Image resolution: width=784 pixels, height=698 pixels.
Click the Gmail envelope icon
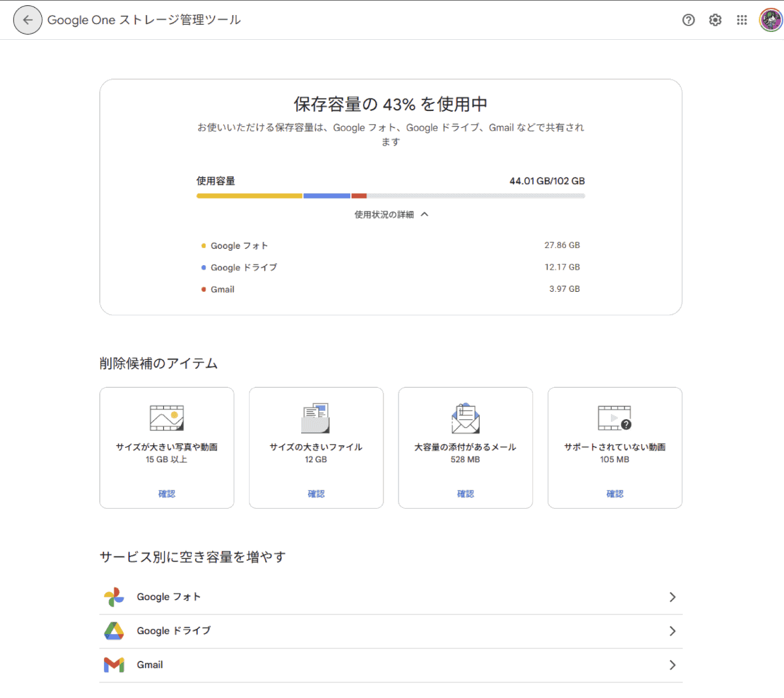pyautogui.click(x=114, y=665)
